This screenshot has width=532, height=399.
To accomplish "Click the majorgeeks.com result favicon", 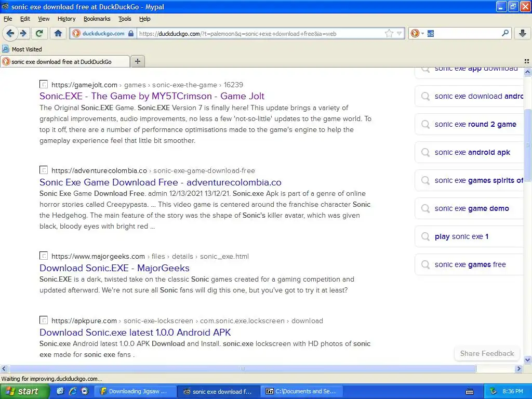I will tap(44, 256).
